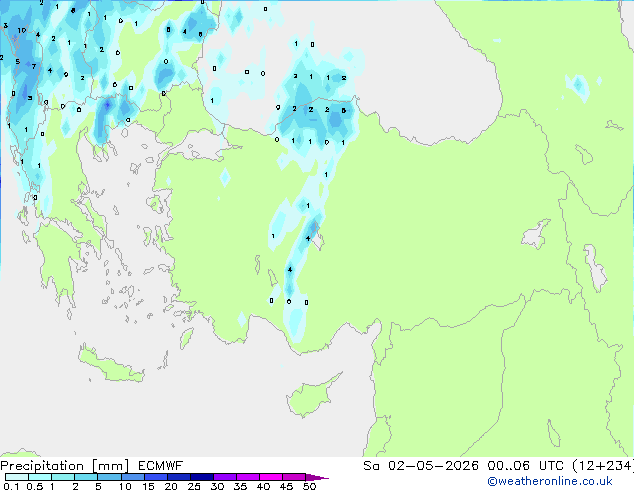Click the legend label '50'
The width and height of the screenshot is (634, 490).
309,486
